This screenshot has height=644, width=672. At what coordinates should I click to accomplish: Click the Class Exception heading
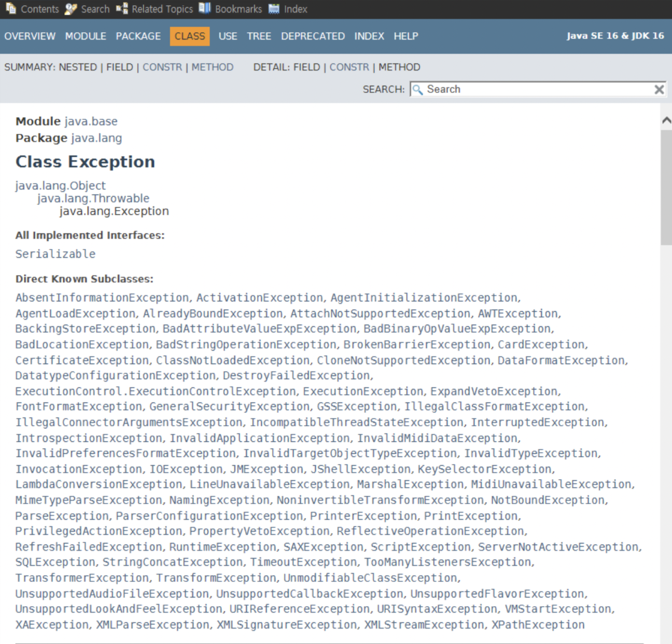coord(85,162)
